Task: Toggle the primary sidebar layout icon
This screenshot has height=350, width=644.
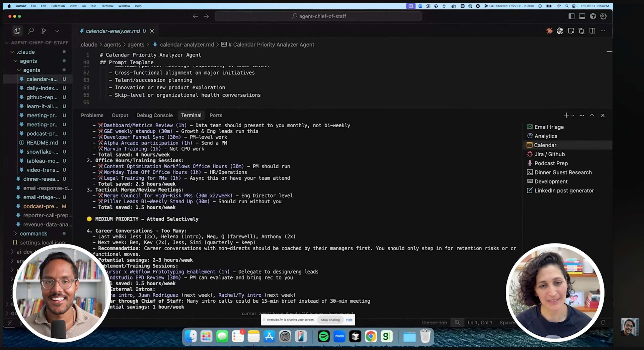Action: (x=571, y=16)
